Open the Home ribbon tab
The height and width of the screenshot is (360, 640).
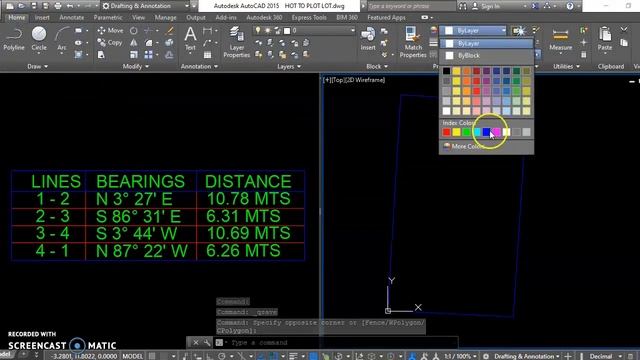coord(17,18)
